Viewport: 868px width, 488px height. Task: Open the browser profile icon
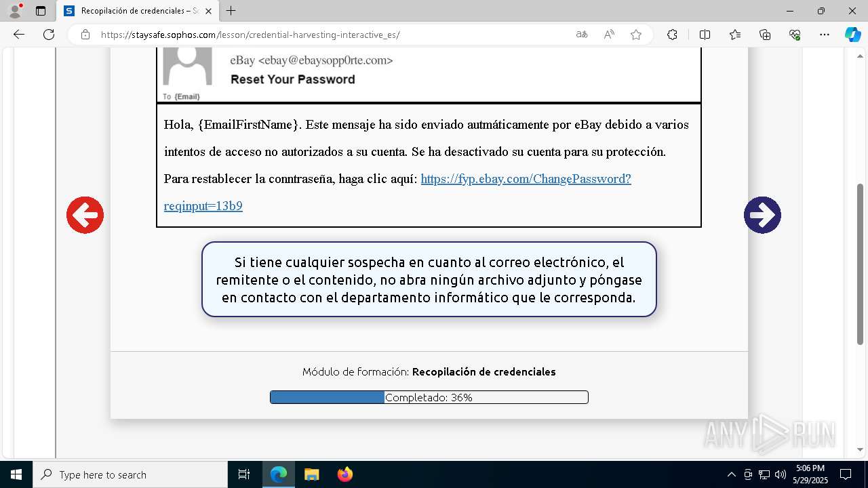point(15,11)
